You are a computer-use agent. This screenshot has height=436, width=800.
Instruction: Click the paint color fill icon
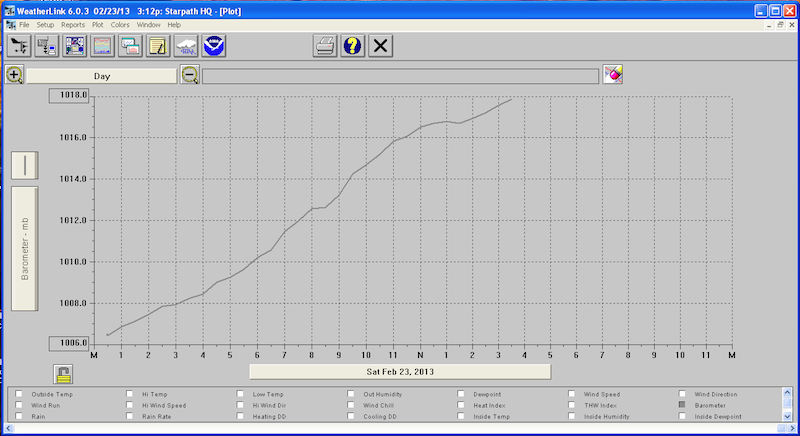click(613, 74)
